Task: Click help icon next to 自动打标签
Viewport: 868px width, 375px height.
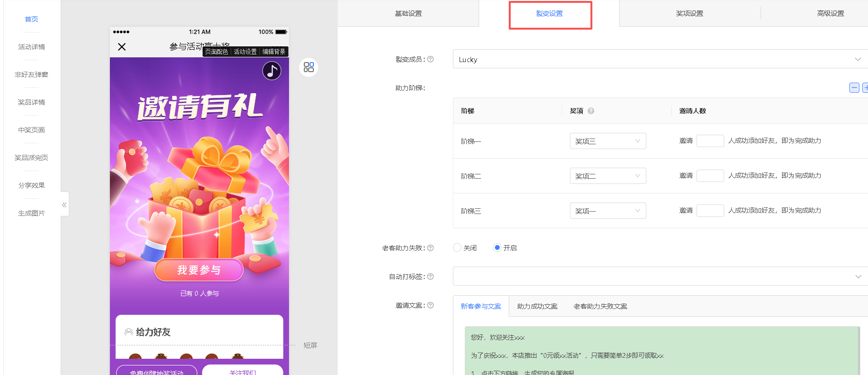Action: click(x=430, y=277)
